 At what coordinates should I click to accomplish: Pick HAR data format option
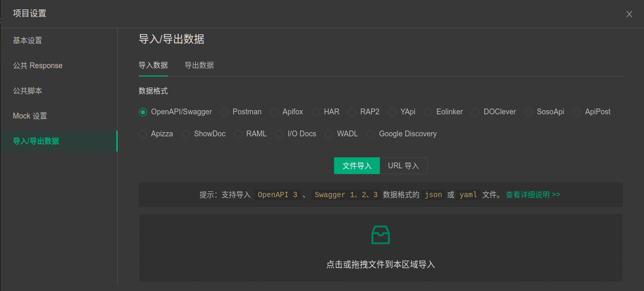316,112
